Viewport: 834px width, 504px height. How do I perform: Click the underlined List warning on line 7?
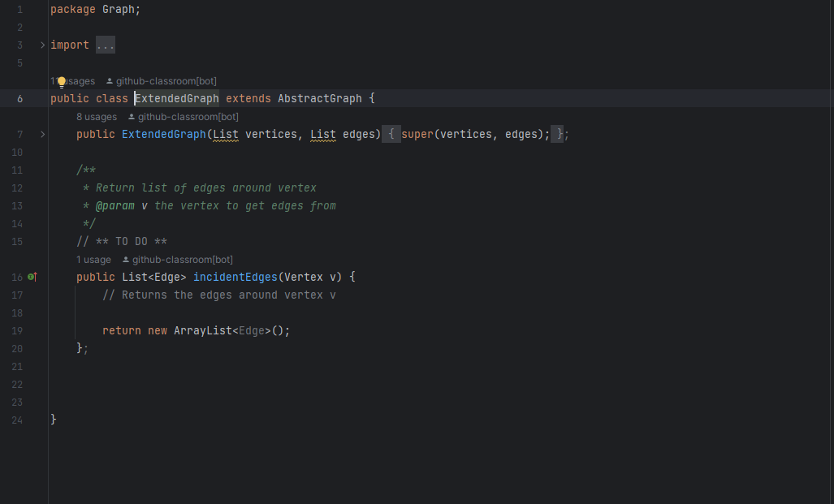[225, 134]
